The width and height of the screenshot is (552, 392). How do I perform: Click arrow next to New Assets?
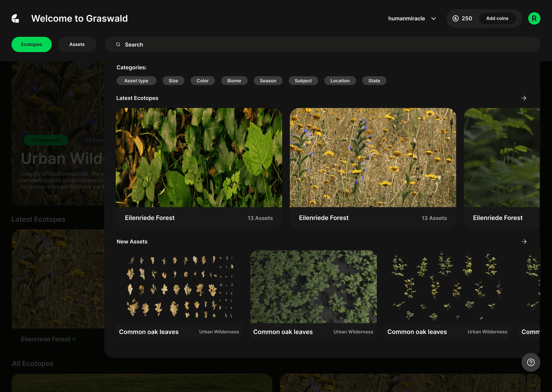524,242
